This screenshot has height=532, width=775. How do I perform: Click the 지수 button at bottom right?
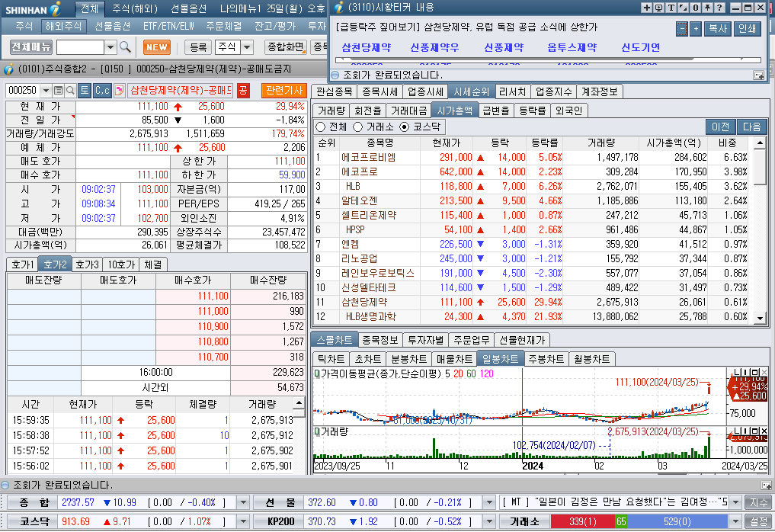[x=758, y=503]
